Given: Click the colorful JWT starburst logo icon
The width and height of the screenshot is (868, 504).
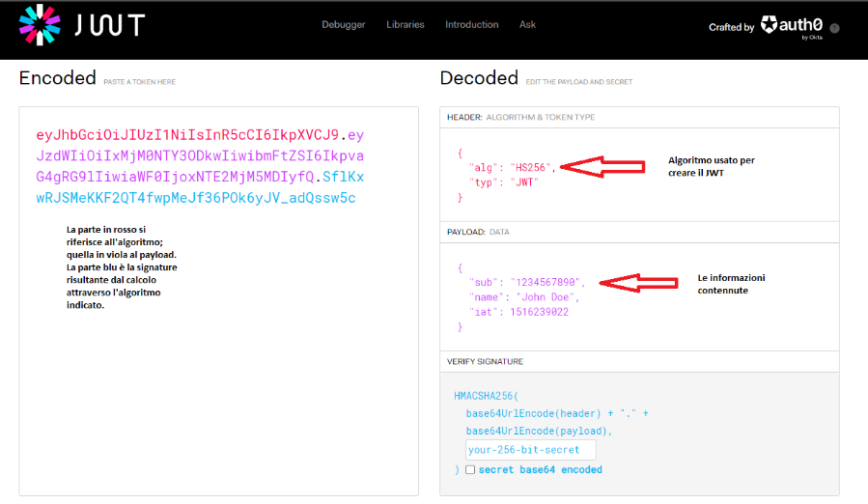Looking at the screenshot, I should tap(40, 25).
